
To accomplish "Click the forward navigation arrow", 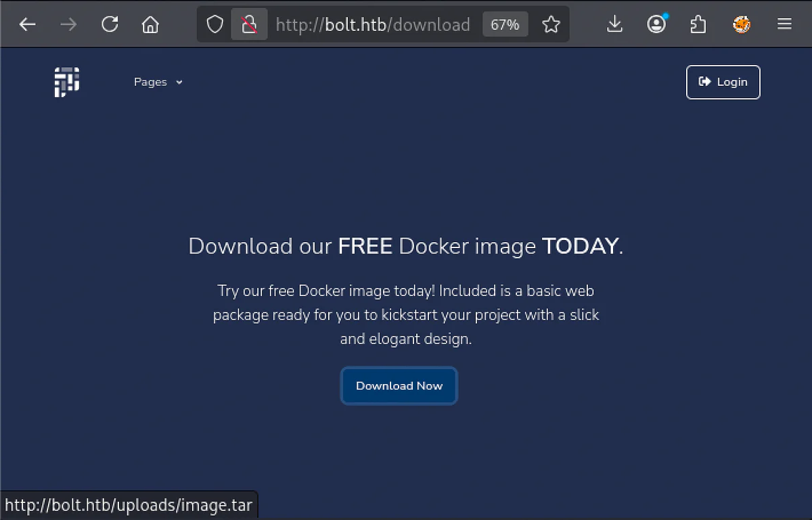I will point(68,25).
